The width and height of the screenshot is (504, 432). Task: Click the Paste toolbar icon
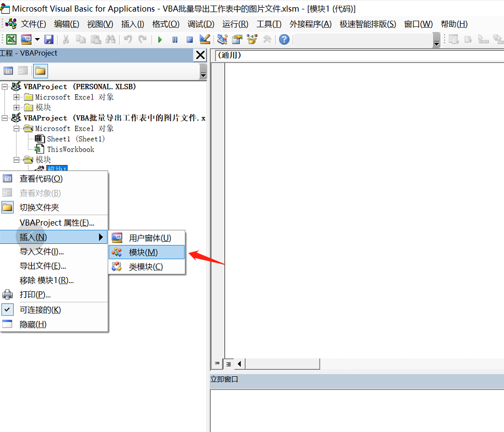tap(95, 40)
